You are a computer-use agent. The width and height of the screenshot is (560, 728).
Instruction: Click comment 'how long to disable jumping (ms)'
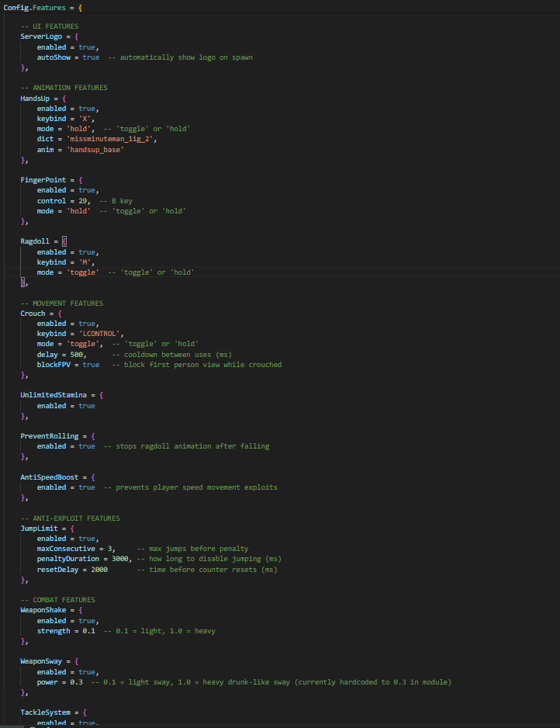point(216,559)
